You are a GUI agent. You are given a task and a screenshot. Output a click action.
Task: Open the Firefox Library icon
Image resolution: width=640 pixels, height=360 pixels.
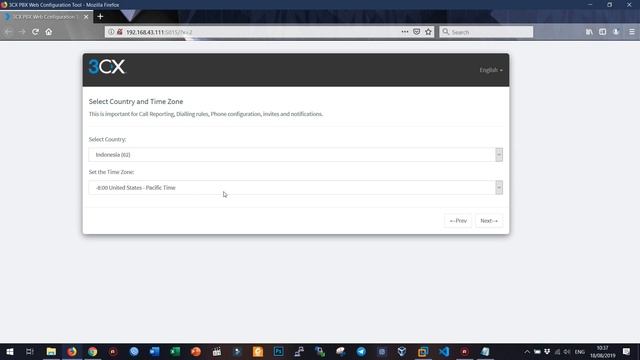pyautogui.click(x=589, y=32)
